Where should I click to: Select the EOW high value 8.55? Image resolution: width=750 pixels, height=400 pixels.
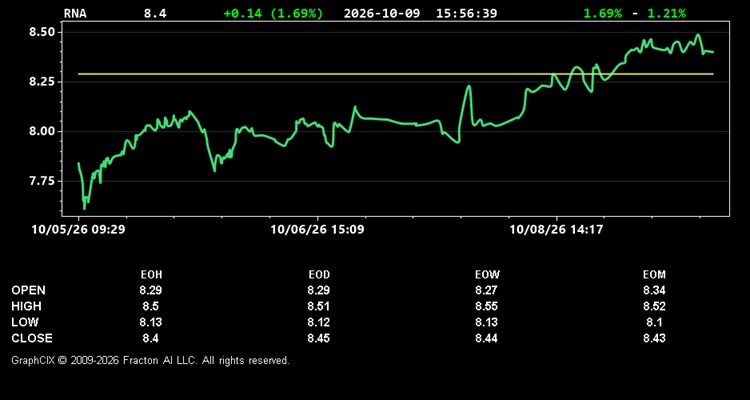[x=487, y=306]
